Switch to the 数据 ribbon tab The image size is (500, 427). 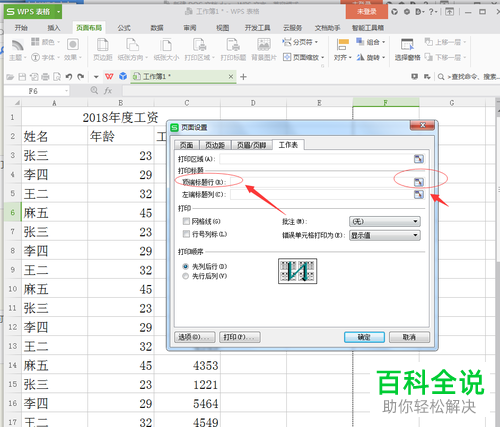click(x=157, y=28)
